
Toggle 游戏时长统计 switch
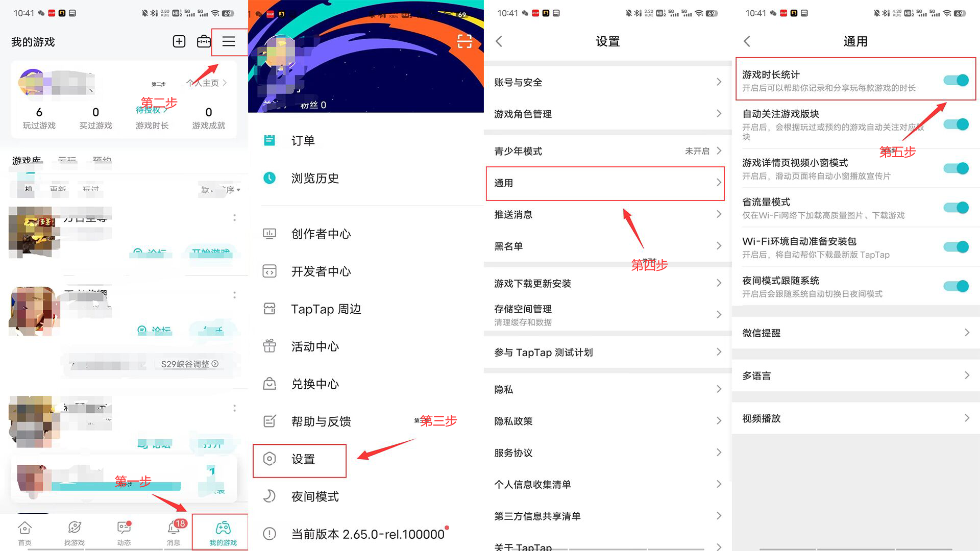tap(956, 80)
